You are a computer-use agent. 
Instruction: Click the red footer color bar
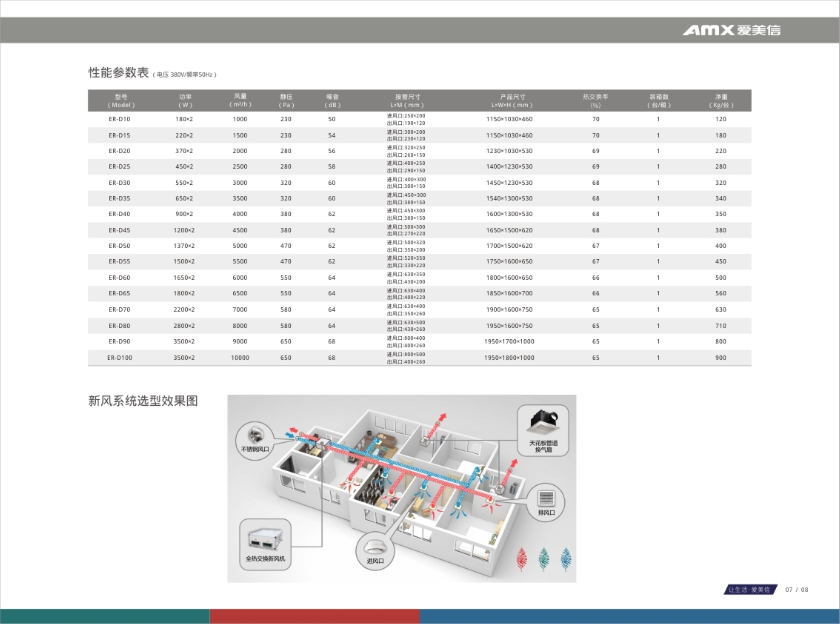click(314, 616)
